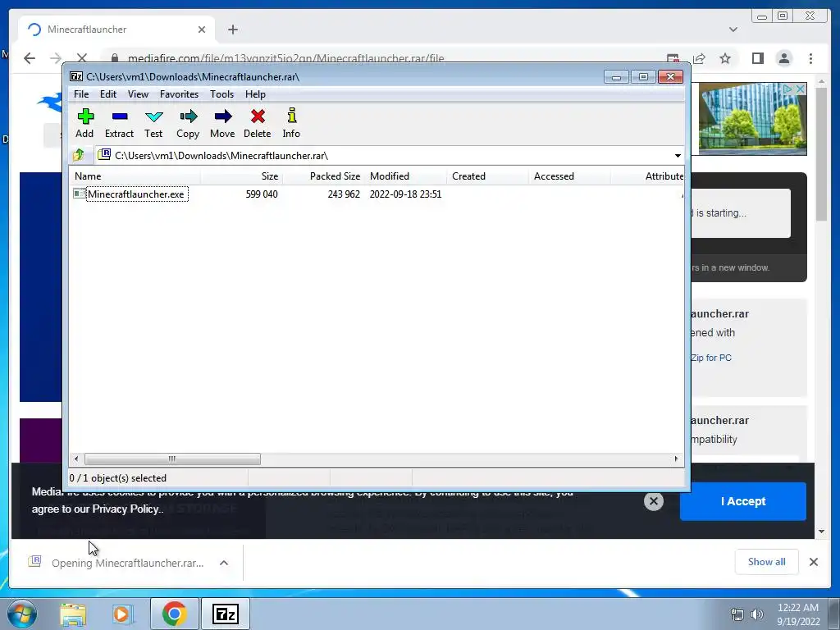The image size is (840, 630).
Task: Sort by the Packed Size column
Action: point(323,176)
